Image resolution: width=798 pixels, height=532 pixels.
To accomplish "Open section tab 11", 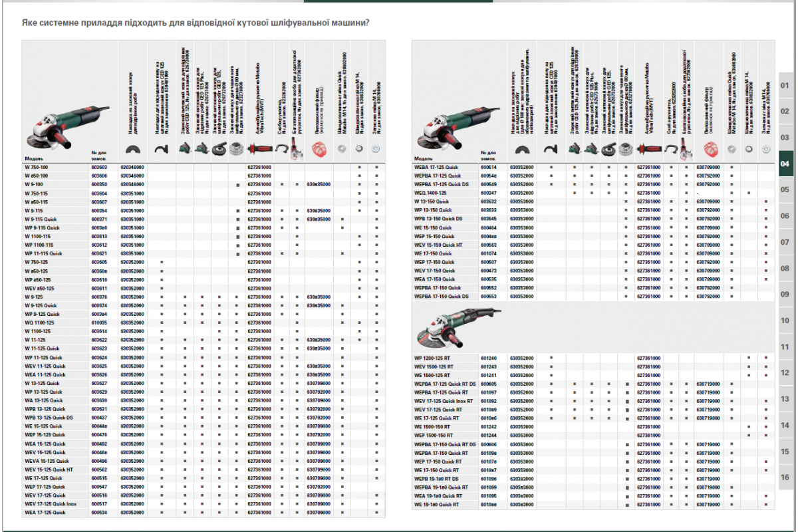I will click(x=785, y=346).
